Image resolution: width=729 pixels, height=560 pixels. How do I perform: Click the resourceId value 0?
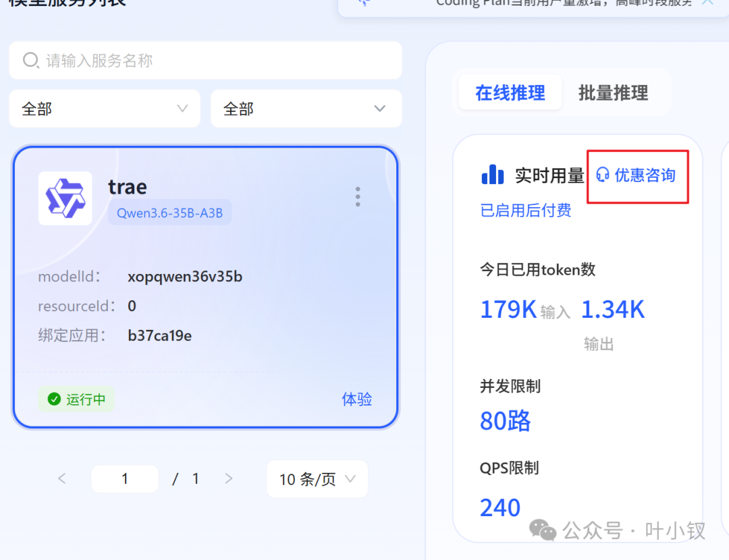(132, 306)
